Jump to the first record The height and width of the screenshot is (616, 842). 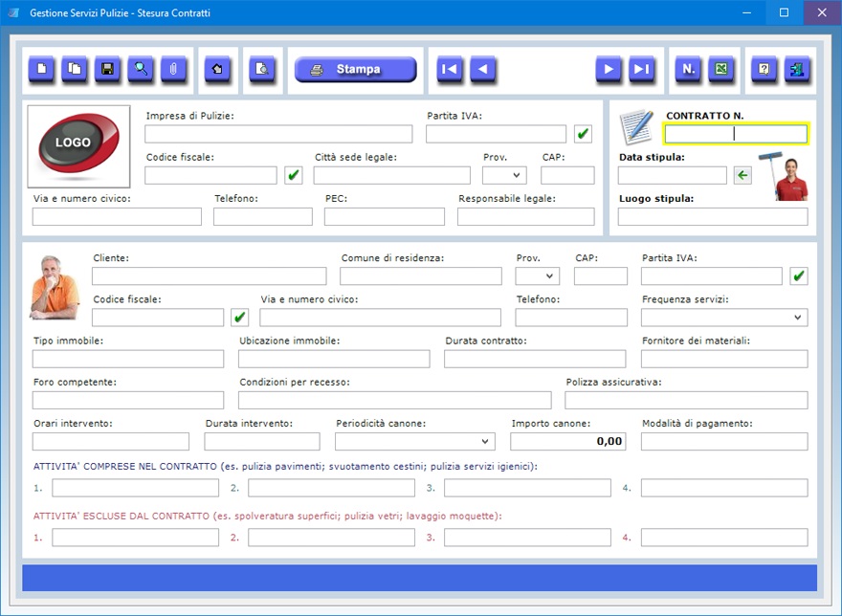[x=450, y=70]
